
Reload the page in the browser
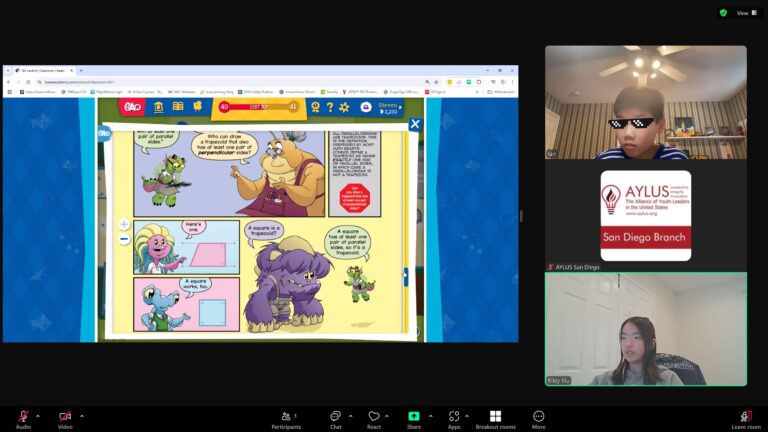28,82
